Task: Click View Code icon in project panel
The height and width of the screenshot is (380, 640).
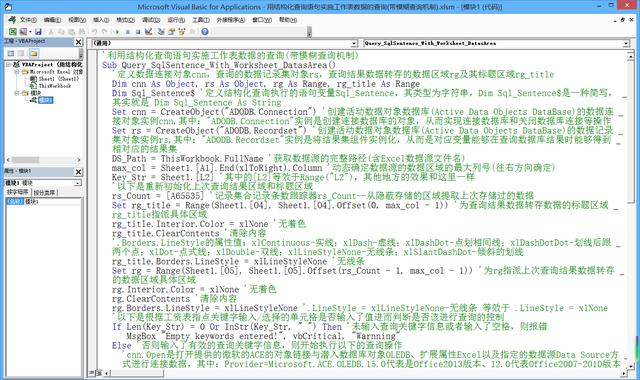Action: (11, 53)
